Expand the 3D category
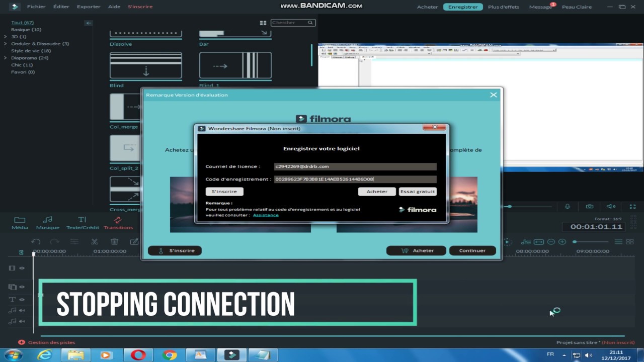Screen dimensions: 644x362 (6, 37)
